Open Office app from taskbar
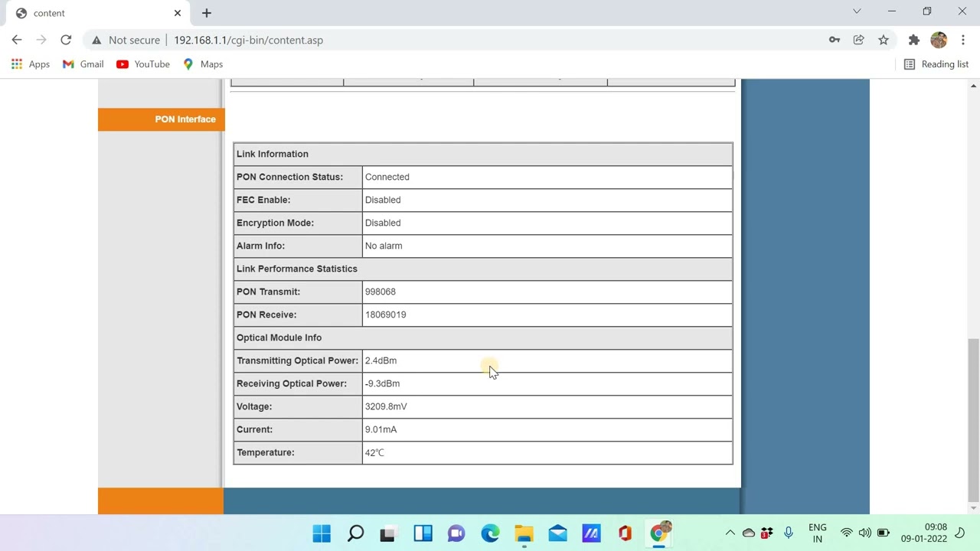 625,533
